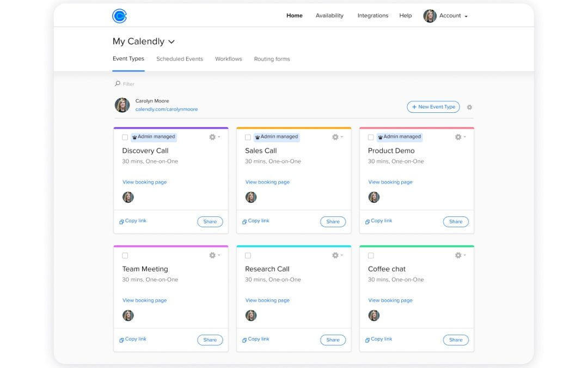Open Integrations in top navigation

point(373,15)
